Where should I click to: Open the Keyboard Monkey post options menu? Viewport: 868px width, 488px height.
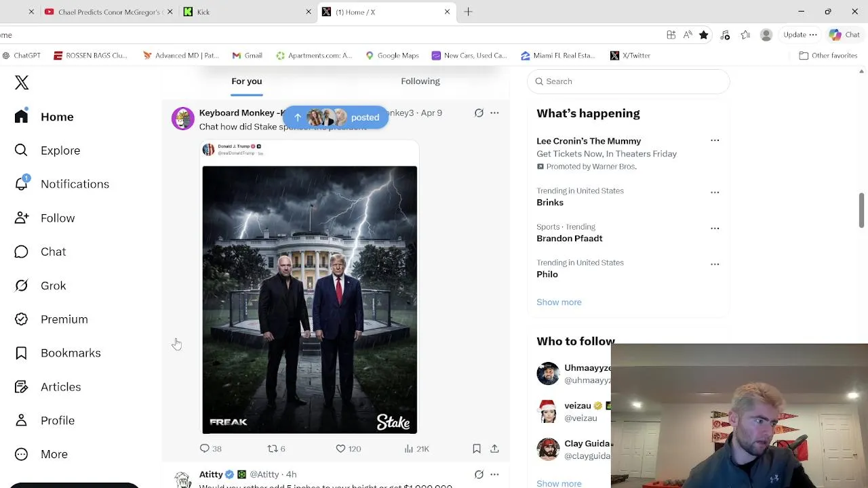(494, 113)
